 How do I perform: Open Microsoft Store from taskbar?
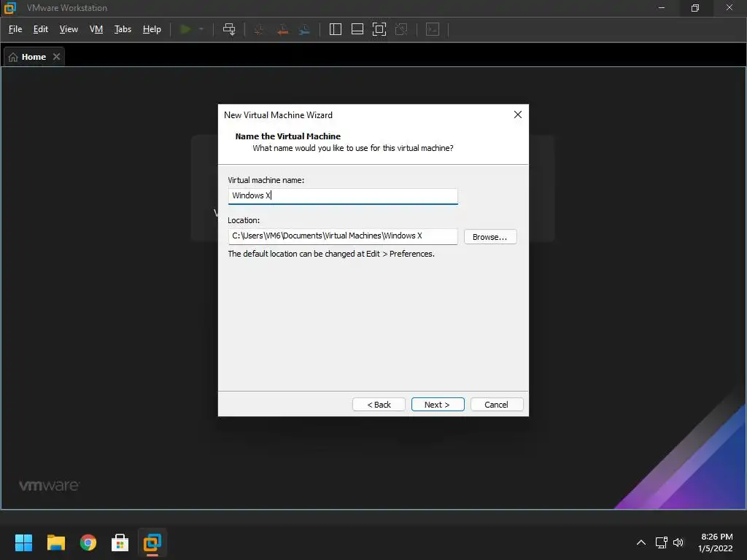tap(120, 542)
